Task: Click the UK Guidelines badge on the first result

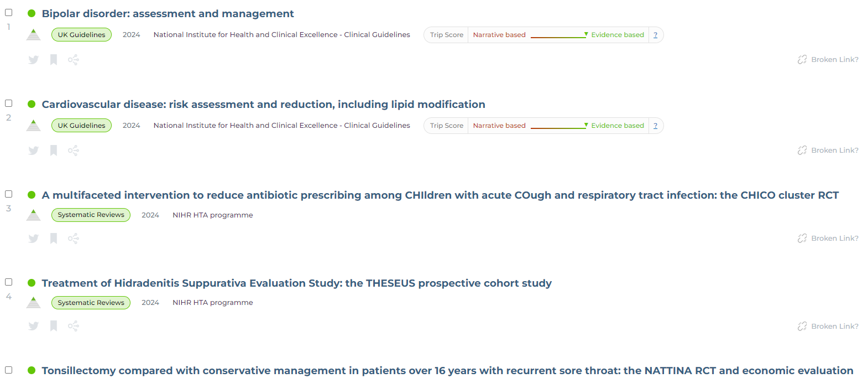Action: [x=81, y=34]
